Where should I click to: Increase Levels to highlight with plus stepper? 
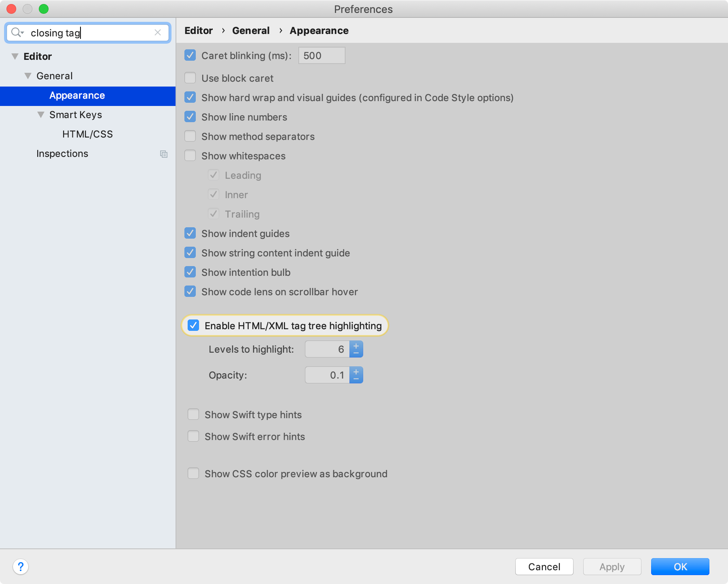click(356, 345)
